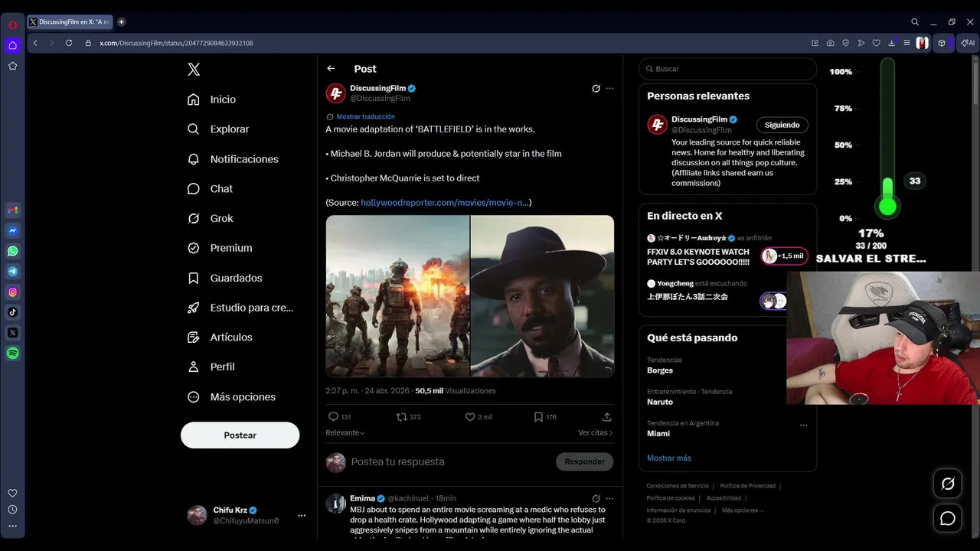Click the Responder button
Image resolution: width=980 pixels, height=551 pixels.
point(584,461)
